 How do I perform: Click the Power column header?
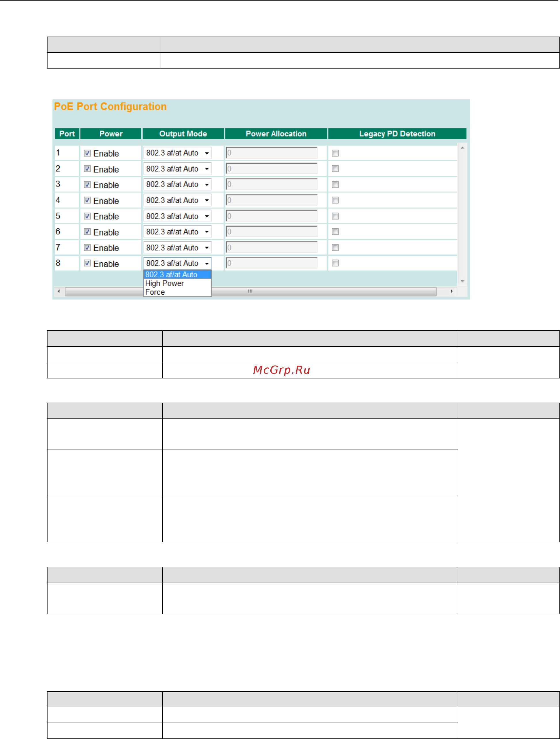coord(111,134)
